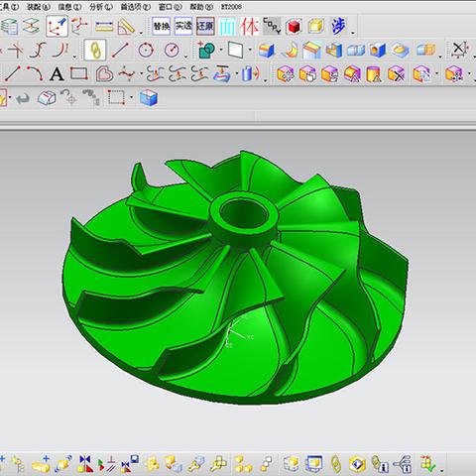Click the Revolve yellow curved icon
The width and height of the screenshot is (476, 476).
tap(290, 51)
